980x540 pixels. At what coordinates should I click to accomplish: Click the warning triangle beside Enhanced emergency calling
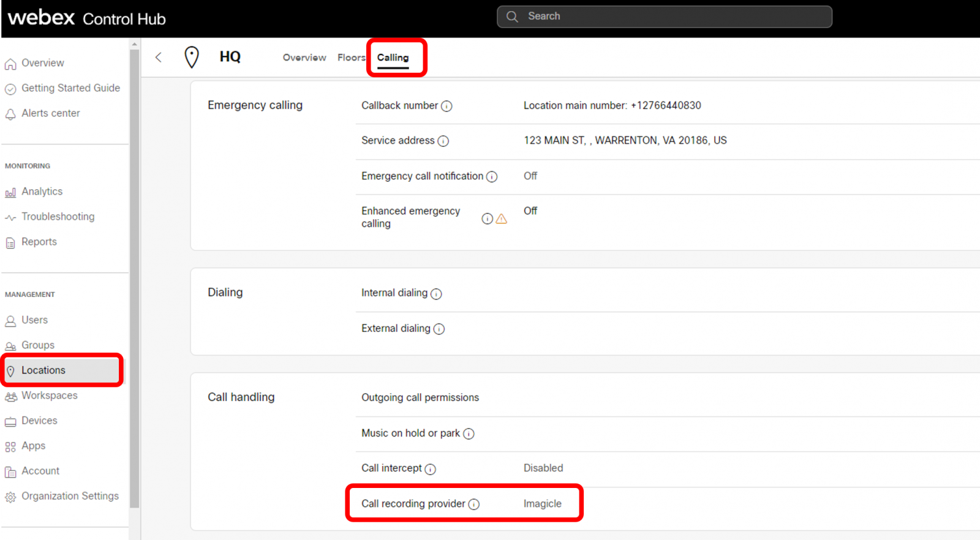(501, 219)
